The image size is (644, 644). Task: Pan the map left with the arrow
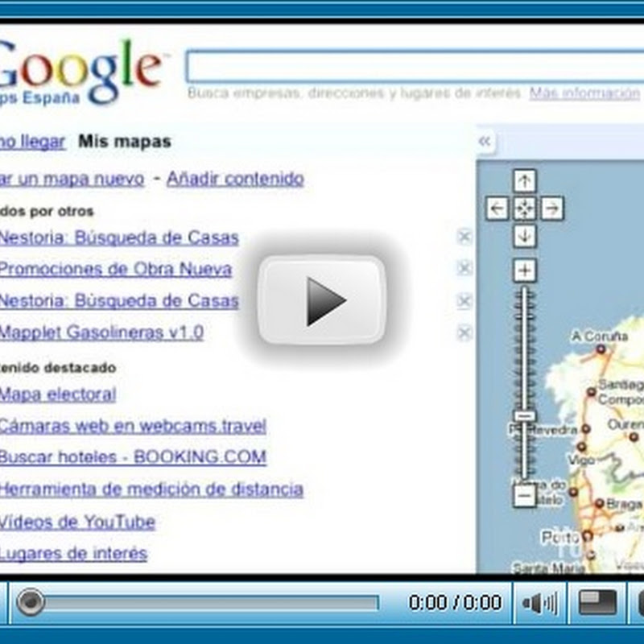pyautogui.click(x=497, y=208)
